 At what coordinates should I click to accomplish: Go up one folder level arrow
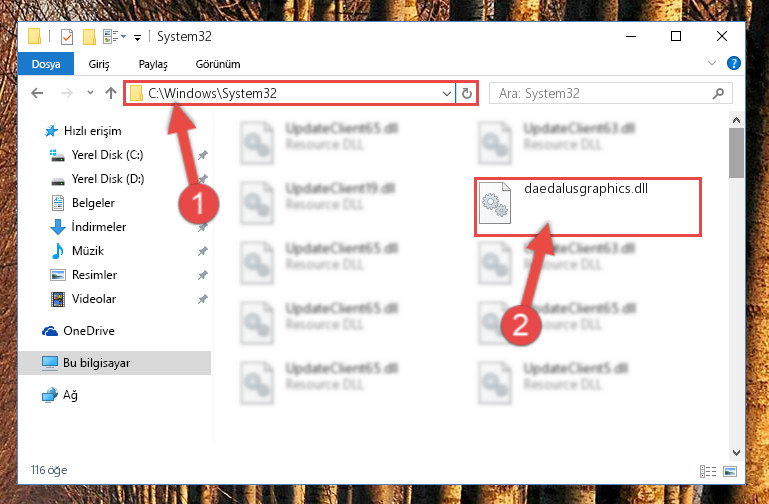point(111,93)
